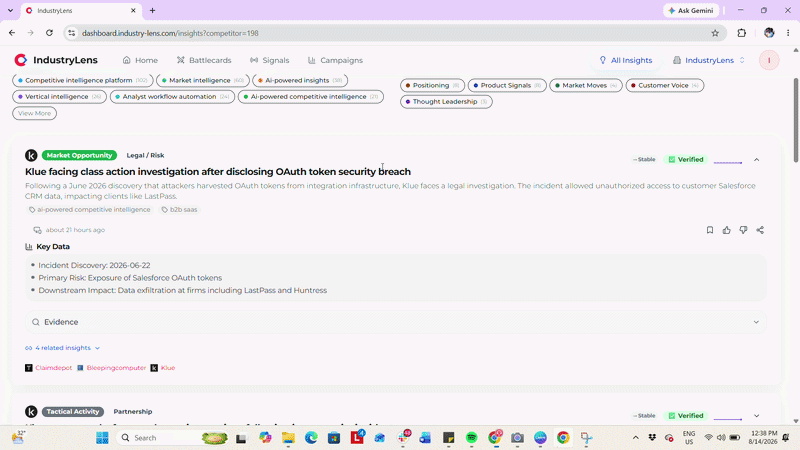Click the Klue logo on Tactical Activity card
This screenshot has width=800, height=450.
pos(31,411)
